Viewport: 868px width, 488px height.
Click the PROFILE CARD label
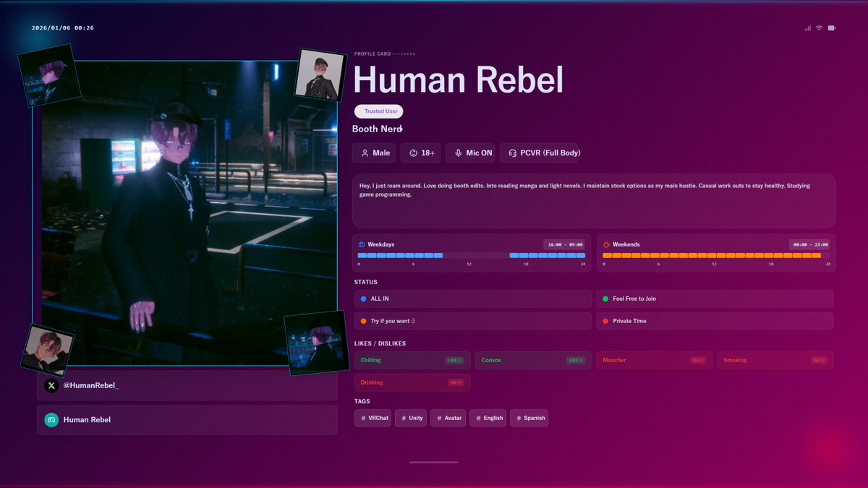pyautogui.click(x=372, y=53)
